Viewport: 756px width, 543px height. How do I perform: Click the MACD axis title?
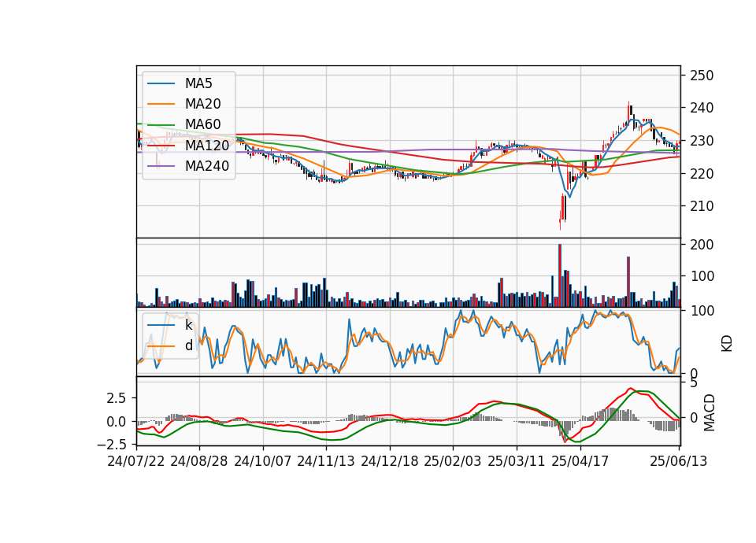710,413
